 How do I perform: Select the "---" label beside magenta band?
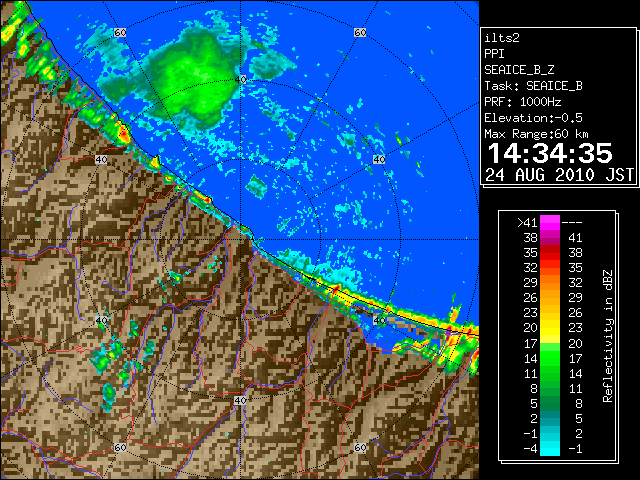pyautogui.click(x=572, y=223)
